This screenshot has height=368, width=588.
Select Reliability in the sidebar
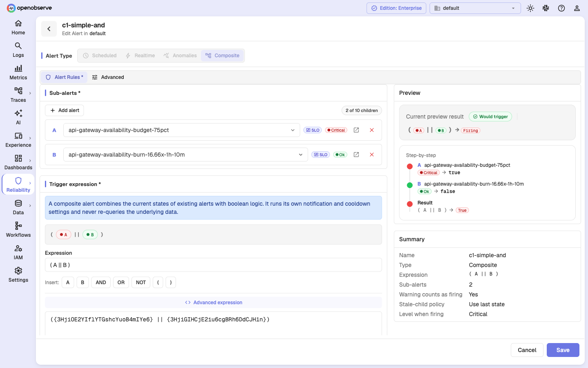tap(18, 185)
